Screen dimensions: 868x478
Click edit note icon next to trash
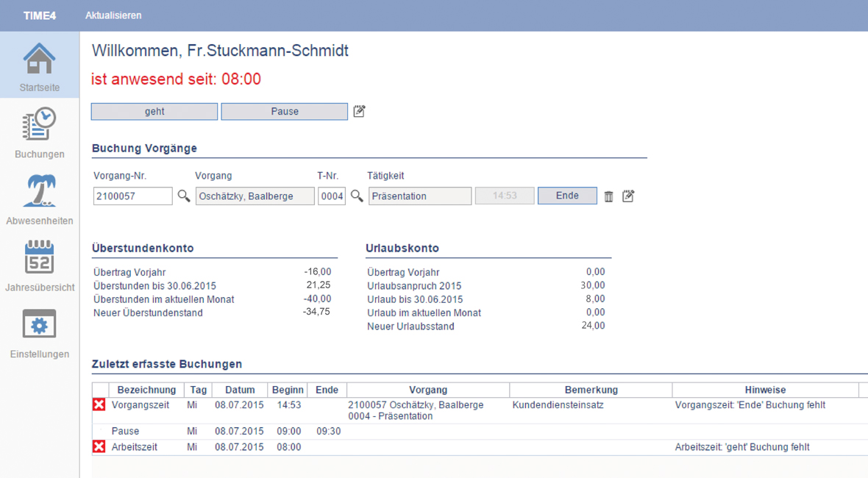[628, 196]
